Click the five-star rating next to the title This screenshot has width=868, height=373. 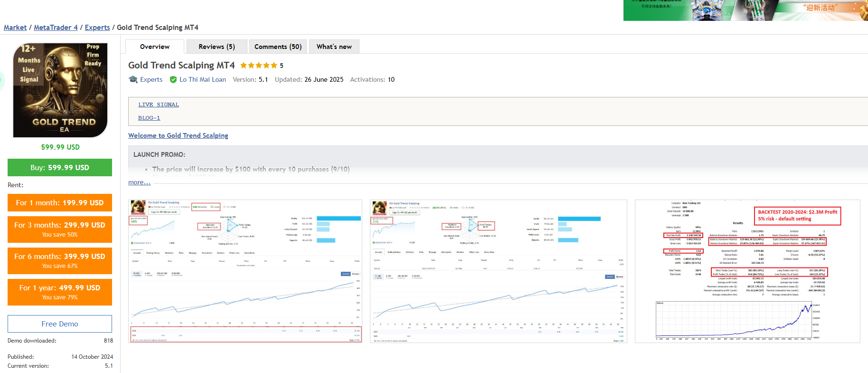click(x=258, y=66)
